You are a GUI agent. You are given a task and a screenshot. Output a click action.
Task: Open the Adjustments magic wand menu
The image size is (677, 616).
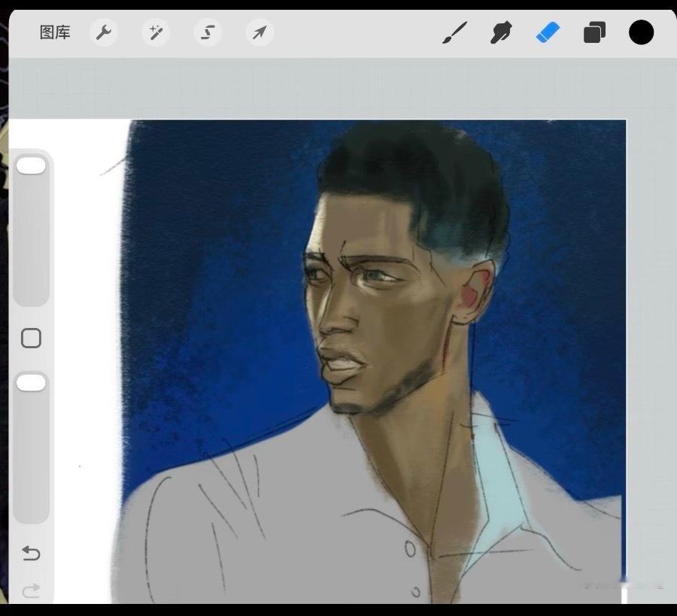pyautogui.click(x=156, y=32)
